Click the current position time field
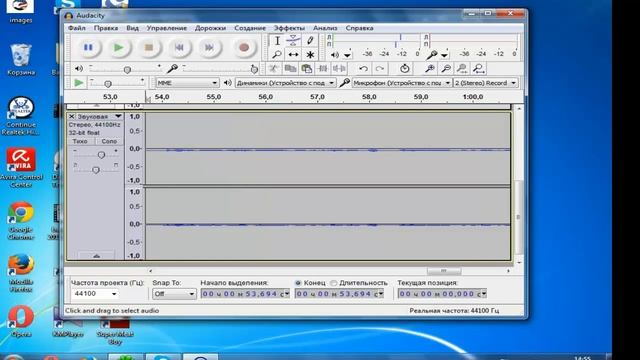Screen dimensions: 640x360 click(442, 293)
